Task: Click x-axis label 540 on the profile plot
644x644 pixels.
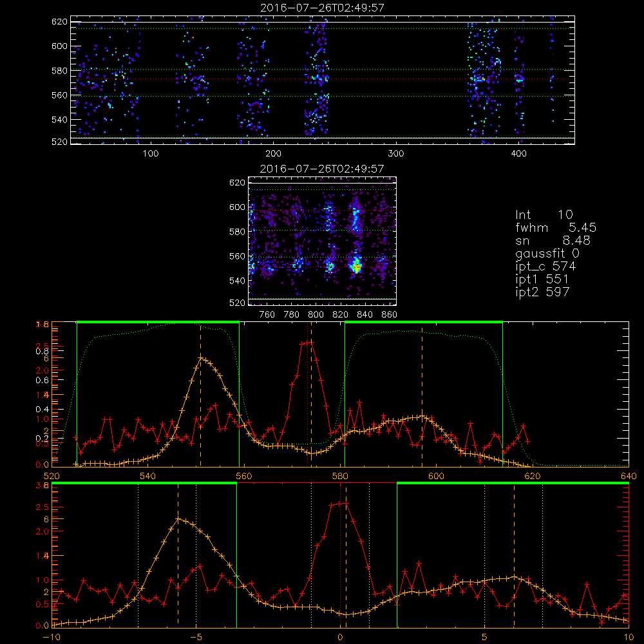Action: click(148, 476)
